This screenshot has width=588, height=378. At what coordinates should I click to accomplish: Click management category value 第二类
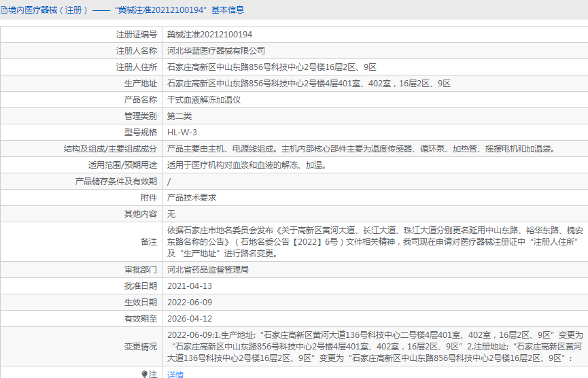[179, 116]
